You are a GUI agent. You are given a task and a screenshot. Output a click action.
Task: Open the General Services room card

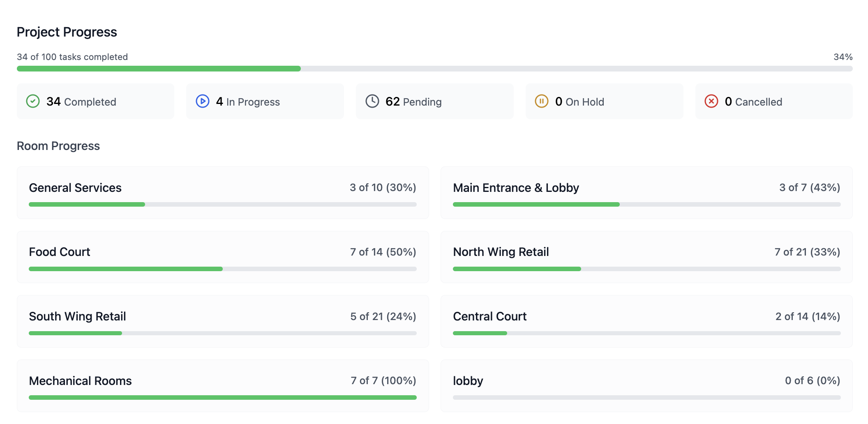(222, 193)
